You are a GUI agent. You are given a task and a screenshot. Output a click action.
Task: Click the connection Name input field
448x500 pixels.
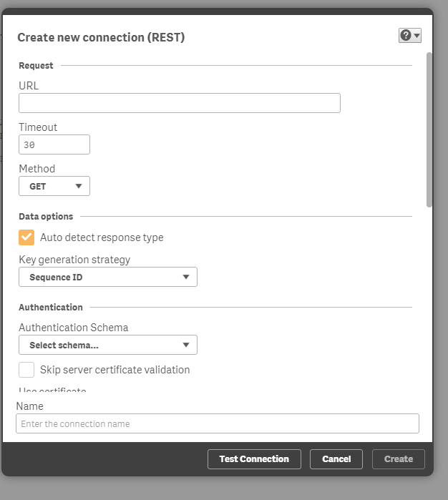pyautogui.click(x=217, y=423)
